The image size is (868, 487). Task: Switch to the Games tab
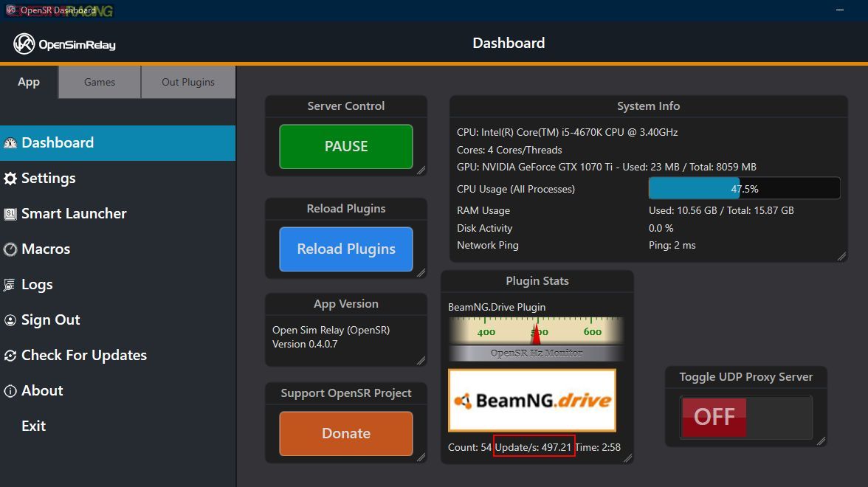click(100, 82)
